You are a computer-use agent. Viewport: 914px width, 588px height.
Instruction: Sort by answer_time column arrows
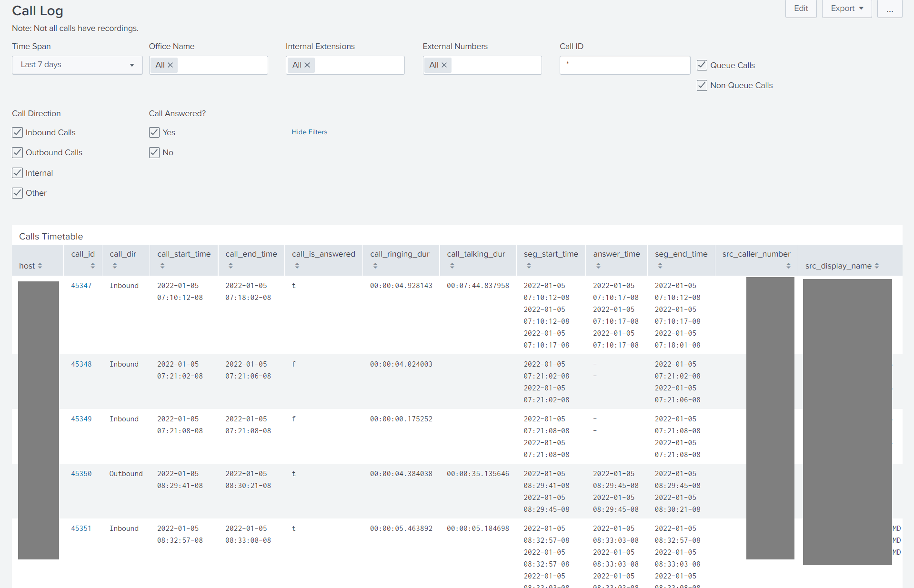pos(598,266)
